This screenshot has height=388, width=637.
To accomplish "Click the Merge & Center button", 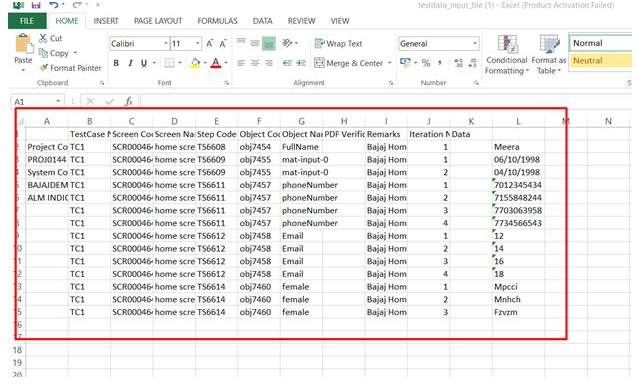I will [x=349, y=63].
